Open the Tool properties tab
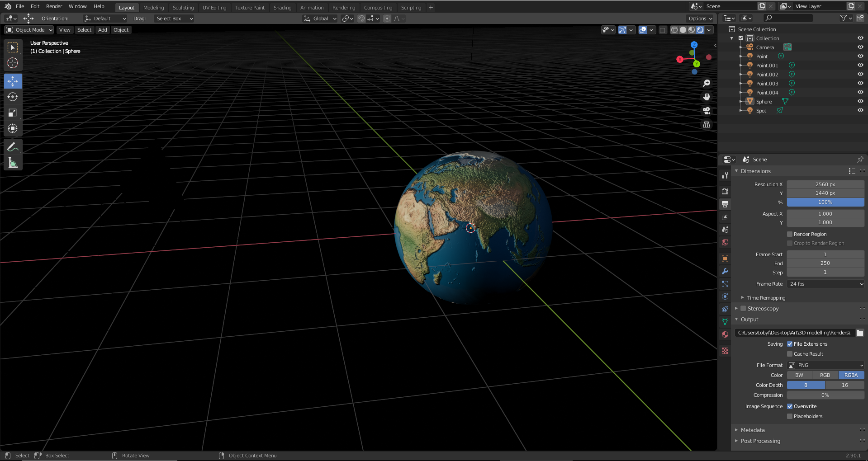The height and width of the screenshot is (461, 868). [x=725, y=175]
